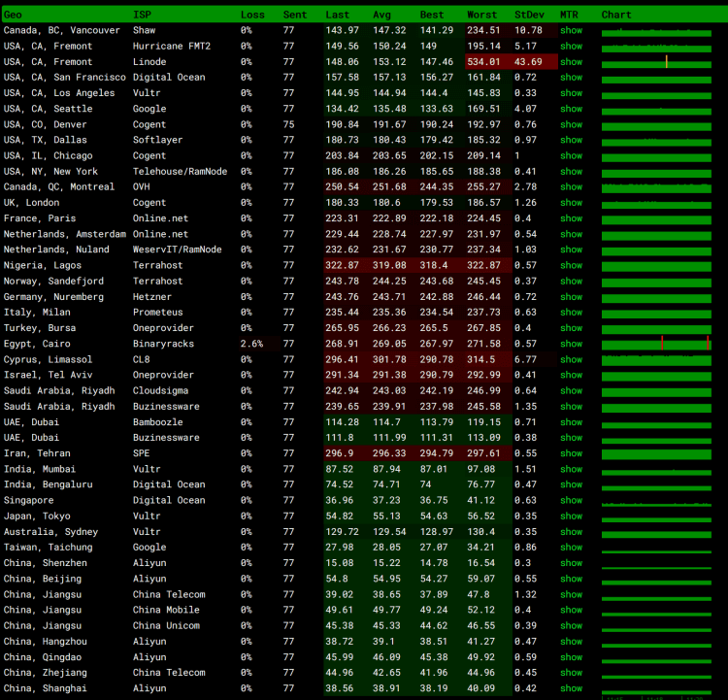Screen dimensions: 728x700
Task: Click 'China Unicom' ISP text
Action: pos(166,625)
